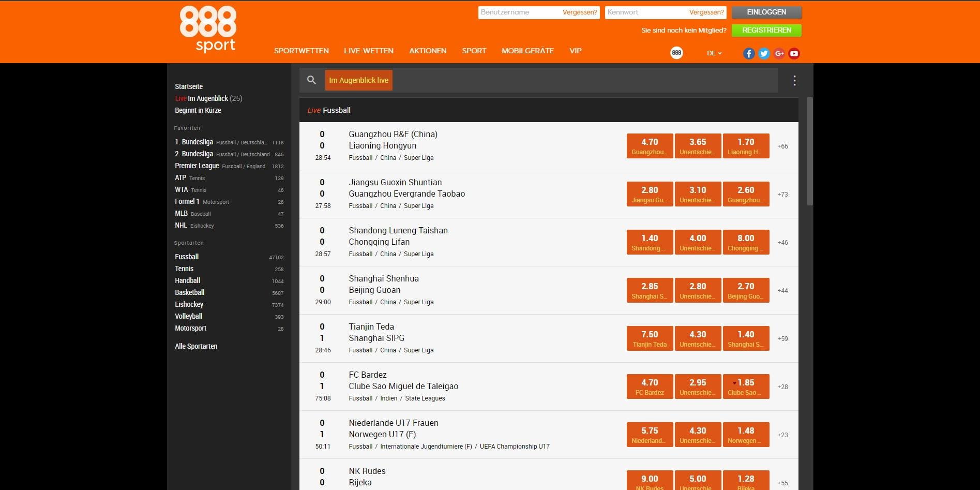Bet 1.85 on Clube Sao Miguel
This screenshot has width=980, height=490.
746,387
